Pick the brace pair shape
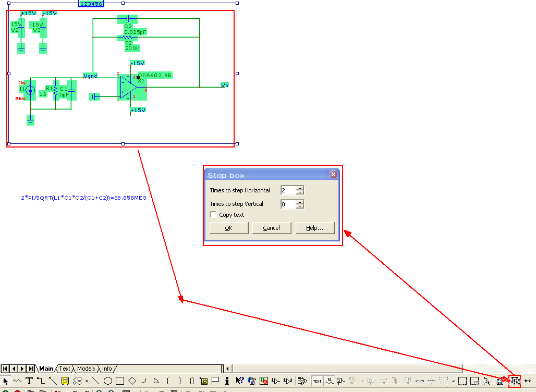536x392 pixels. pos(192,381)
